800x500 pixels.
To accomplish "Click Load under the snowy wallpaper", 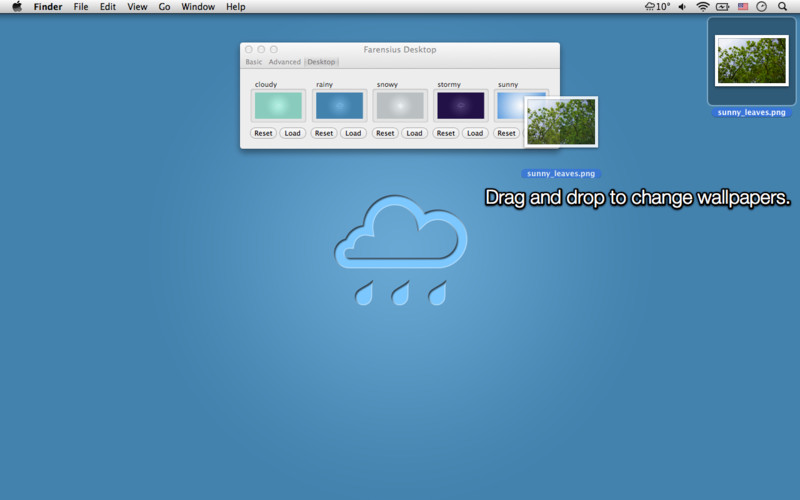I will point(414,133).
